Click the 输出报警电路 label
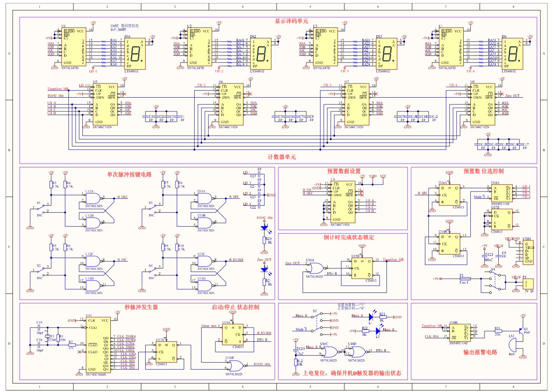This screenshot has height=392, width=555. (480, 352)
